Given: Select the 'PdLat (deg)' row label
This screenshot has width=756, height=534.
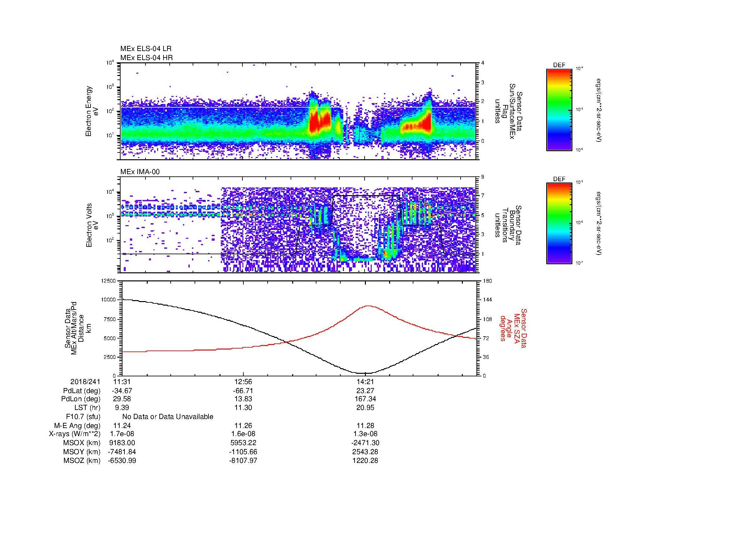Looking at the screenshot, I should pyautogui.click(x=82, y=391).
